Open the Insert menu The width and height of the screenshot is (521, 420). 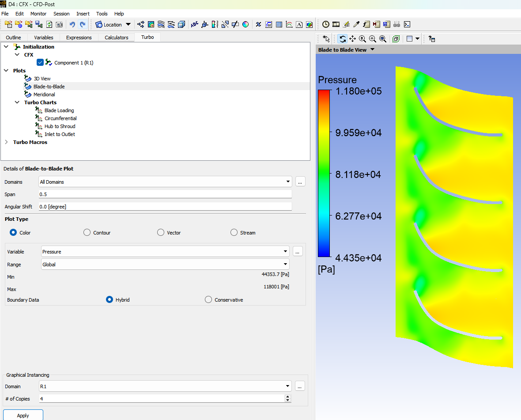(x=83, y=14)
